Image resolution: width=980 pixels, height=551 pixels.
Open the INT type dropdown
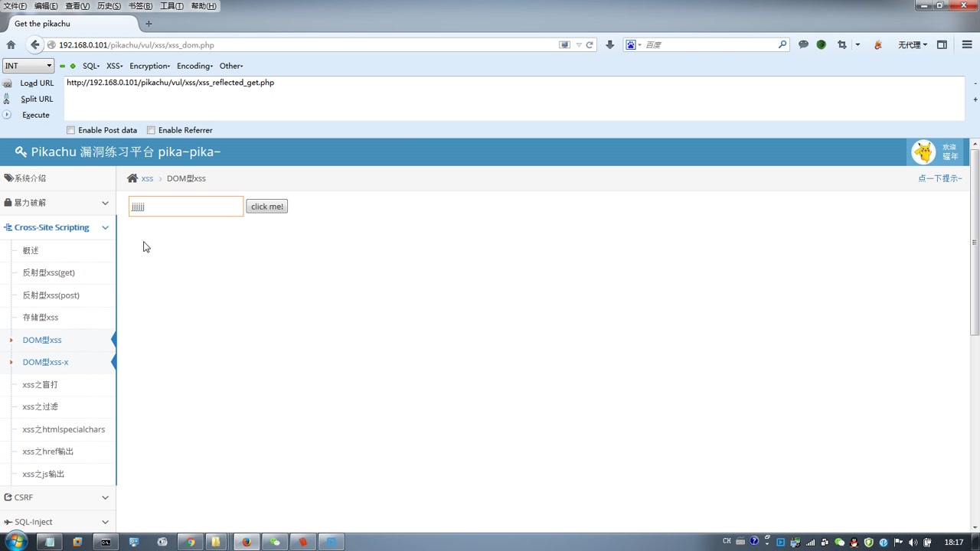coord(28,66)
